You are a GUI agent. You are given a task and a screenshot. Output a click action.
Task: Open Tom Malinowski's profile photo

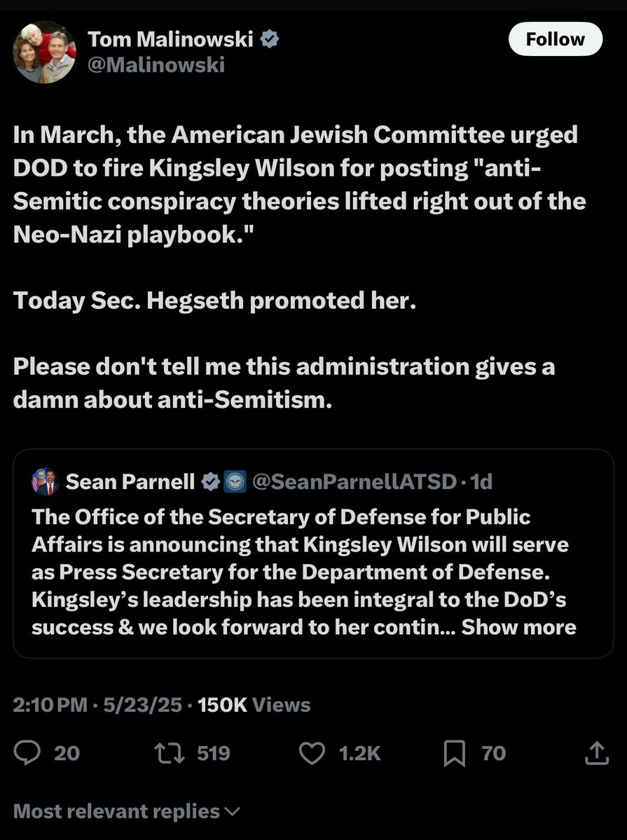coord(45,52)
